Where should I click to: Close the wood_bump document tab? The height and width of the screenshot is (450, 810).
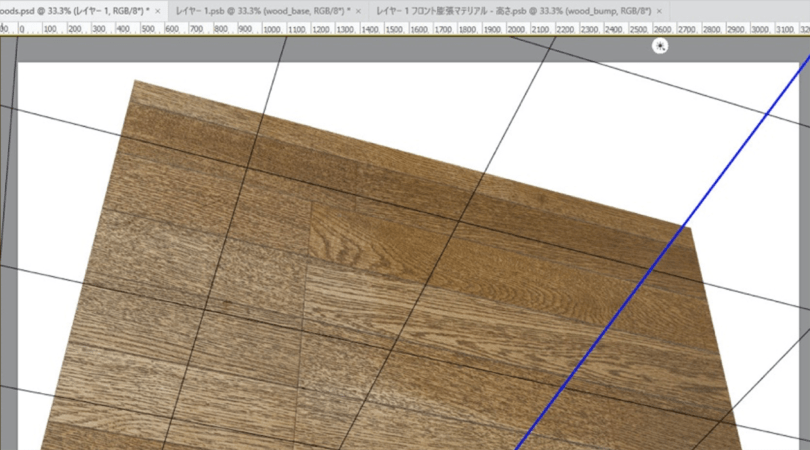(x=659, y=9)
